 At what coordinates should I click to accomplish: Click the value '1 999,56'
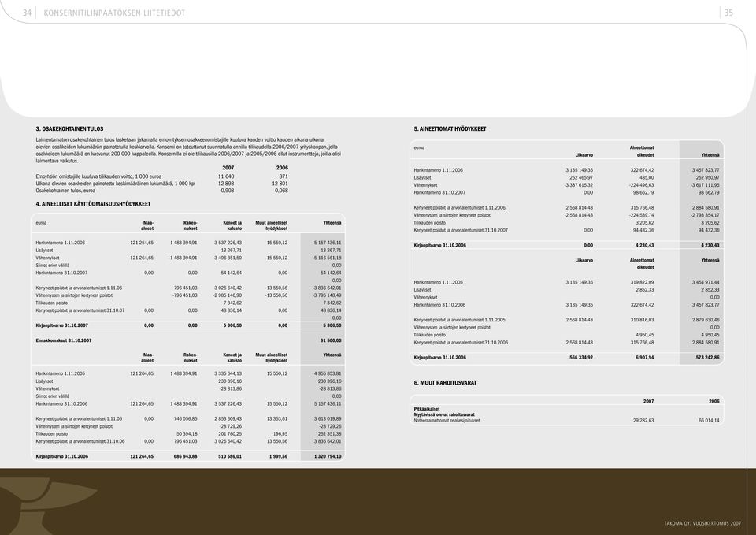point(278,456)
